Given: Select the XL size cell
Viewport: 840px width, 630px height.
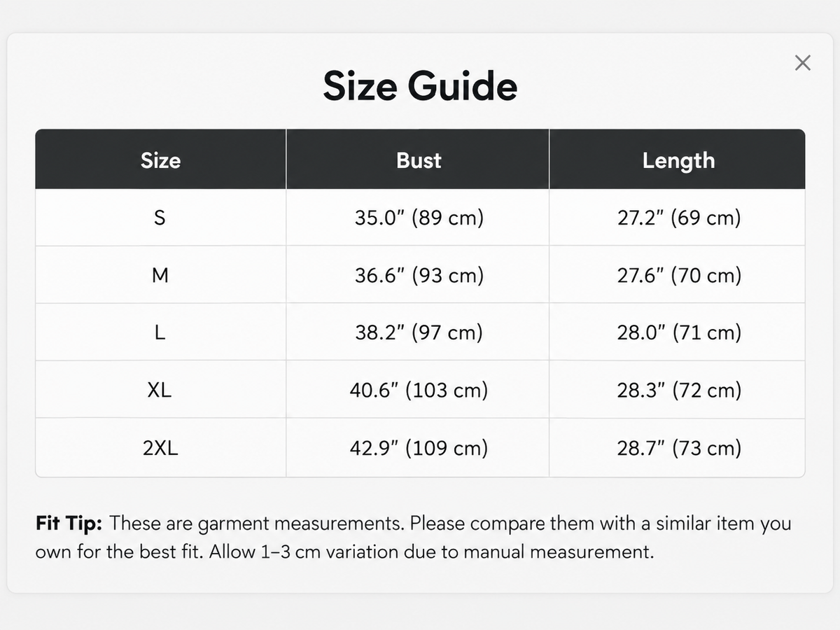Looking at the screenshot, I should (x=160, y=390).
